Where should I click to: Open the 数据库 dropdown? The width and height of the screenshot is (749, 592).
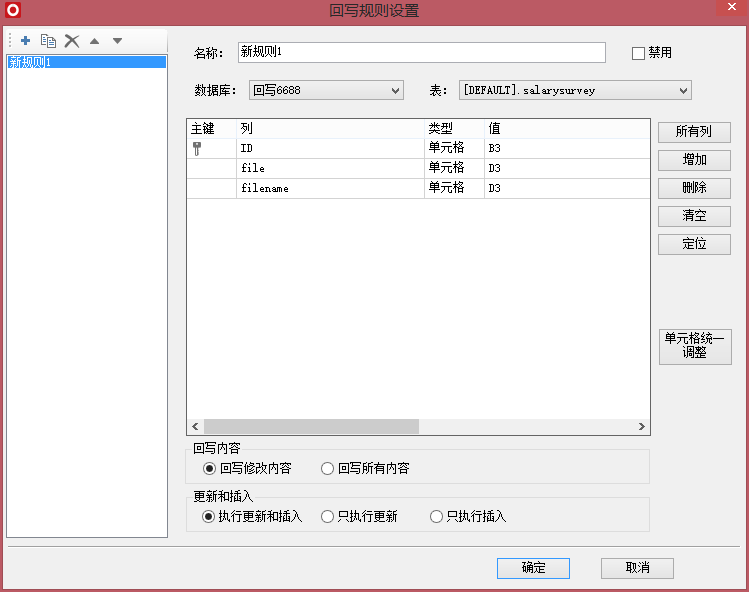click(326, 90)
